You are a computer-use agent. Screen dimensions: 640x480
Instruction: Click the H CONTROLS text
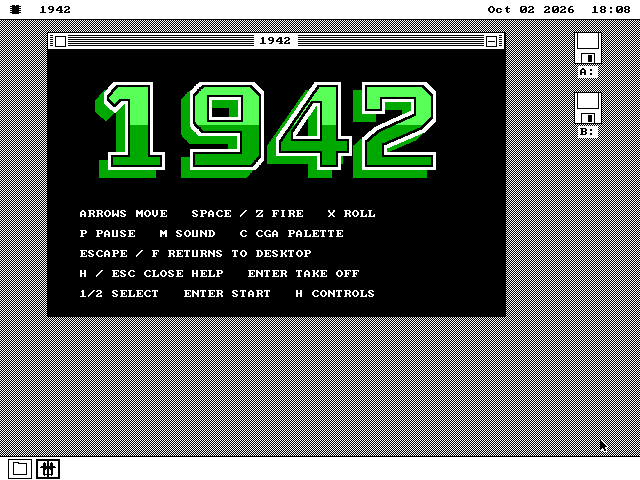pos(335,293)
